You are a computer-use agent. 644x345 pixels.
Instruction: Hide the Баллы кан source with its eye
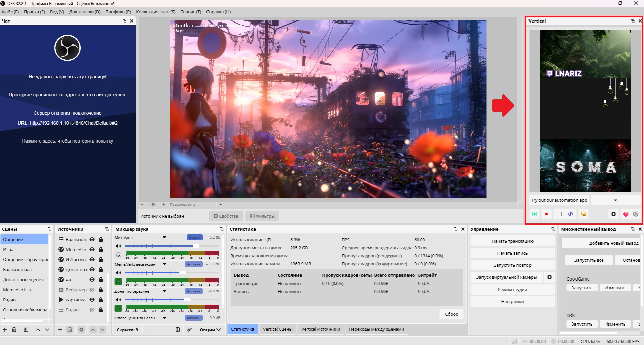tap(92, 239)
